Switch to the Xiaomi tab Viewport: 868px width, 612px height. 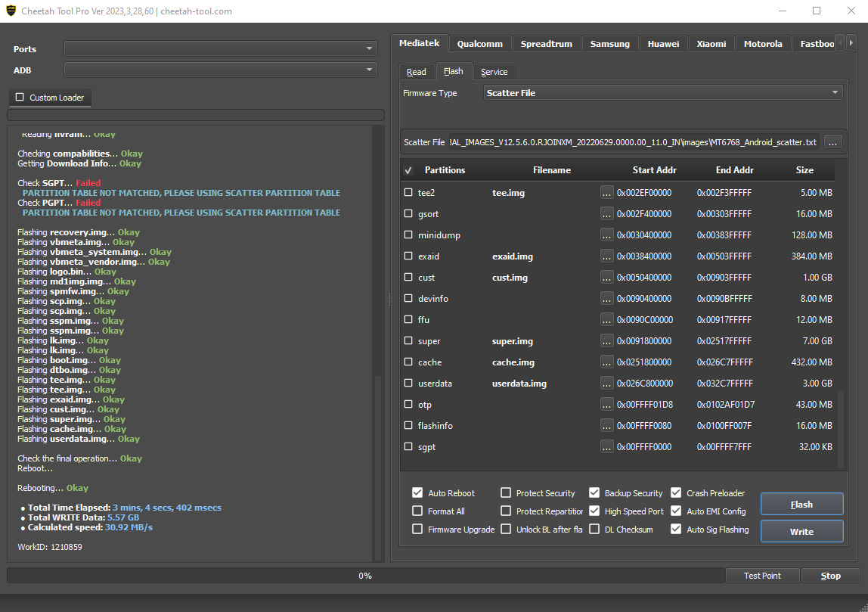tap(711, 44)
